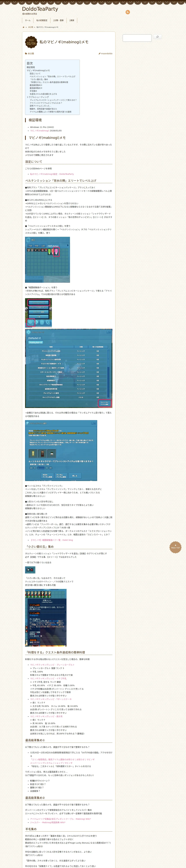Open the 私のマビノギ(mabinogi)設定 - DoldoTeaParty link
The width and height of the screenshot is (186, 868).
[x=52, y=174]
